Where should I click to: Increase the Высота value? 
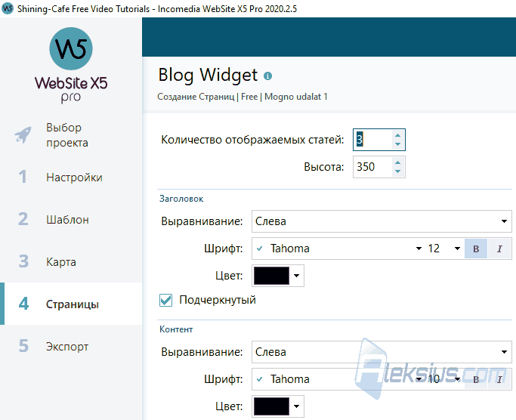click(397, 162)
